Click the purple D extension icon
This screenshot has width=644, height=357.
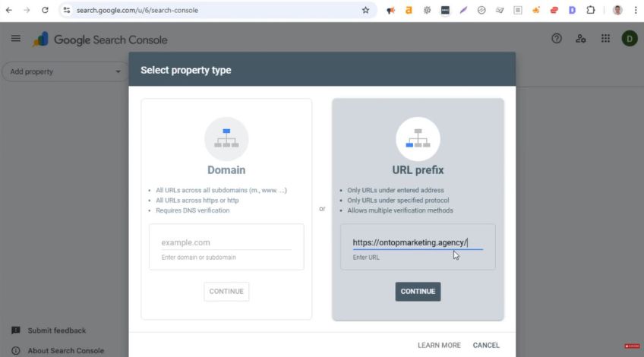pos(572,11)
